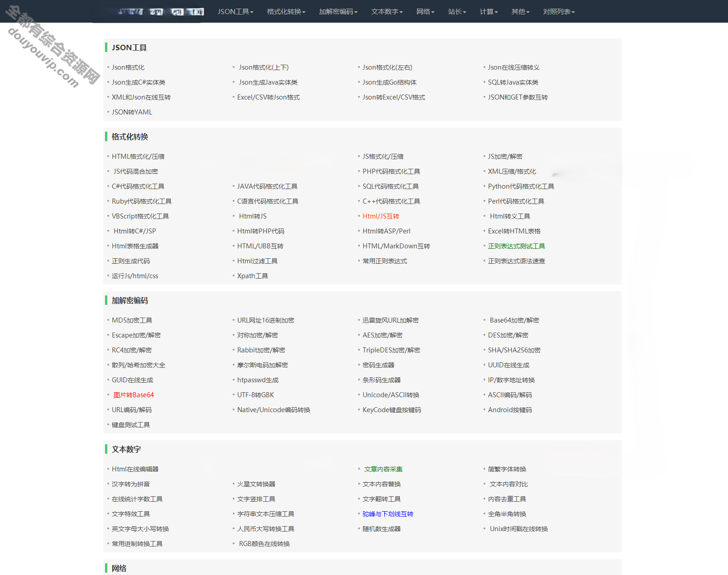Open 密码生成器 tool

378,365
